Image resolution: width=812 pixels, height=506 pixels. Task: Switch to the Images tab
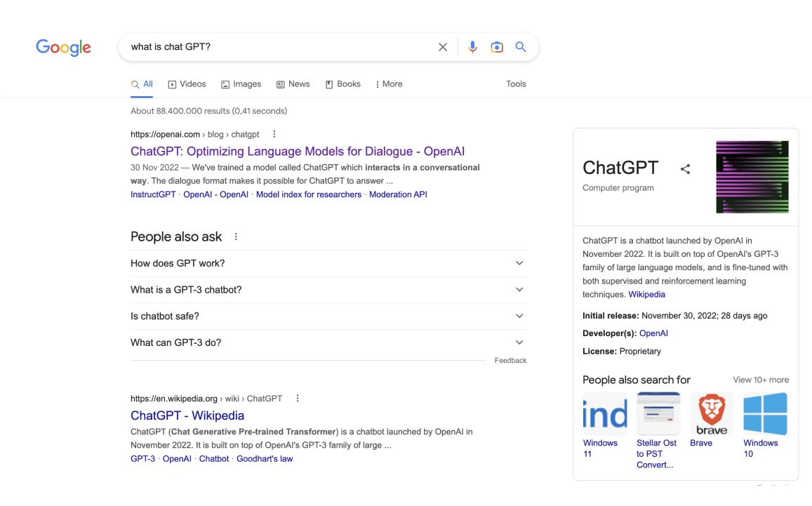(241, 84)
